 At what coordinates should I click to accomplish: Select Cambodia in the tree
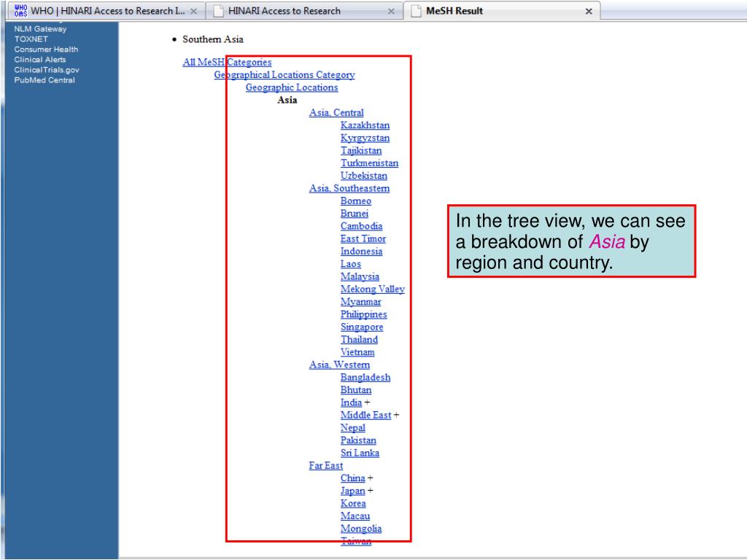(362, 226)
